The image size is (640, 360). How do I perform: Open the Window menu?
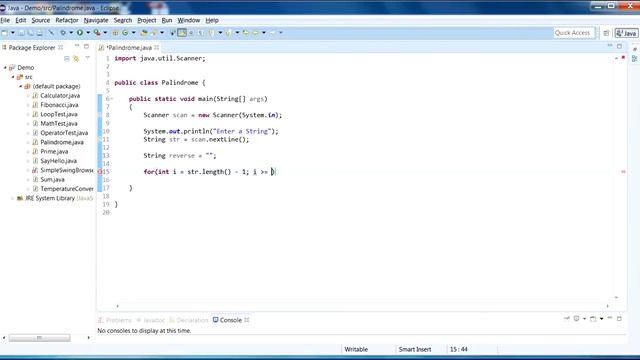(189, 20)
